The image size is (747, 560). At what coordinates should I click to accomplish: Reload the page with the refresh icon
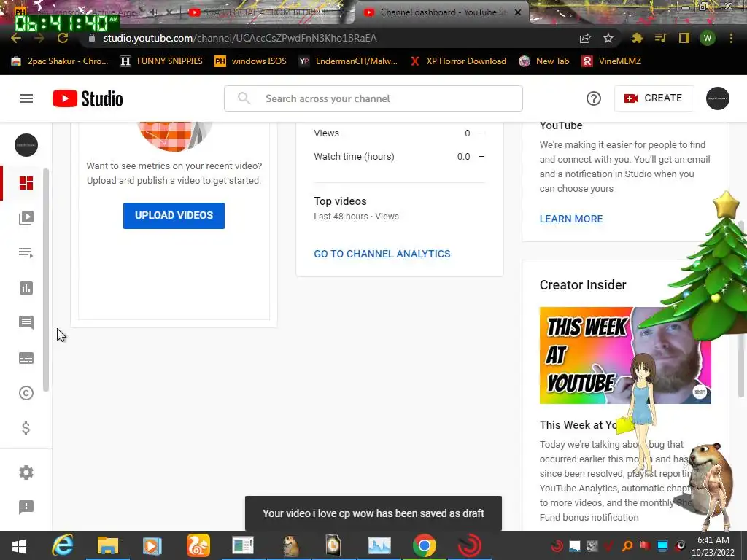(63, 38)
